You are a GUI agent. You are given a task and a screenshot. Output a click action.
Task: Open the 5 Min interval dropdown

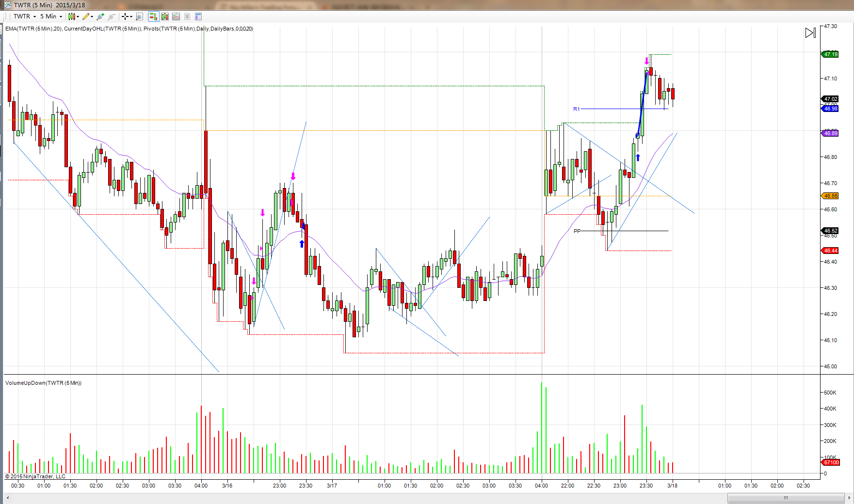click(x=51, y=16)
